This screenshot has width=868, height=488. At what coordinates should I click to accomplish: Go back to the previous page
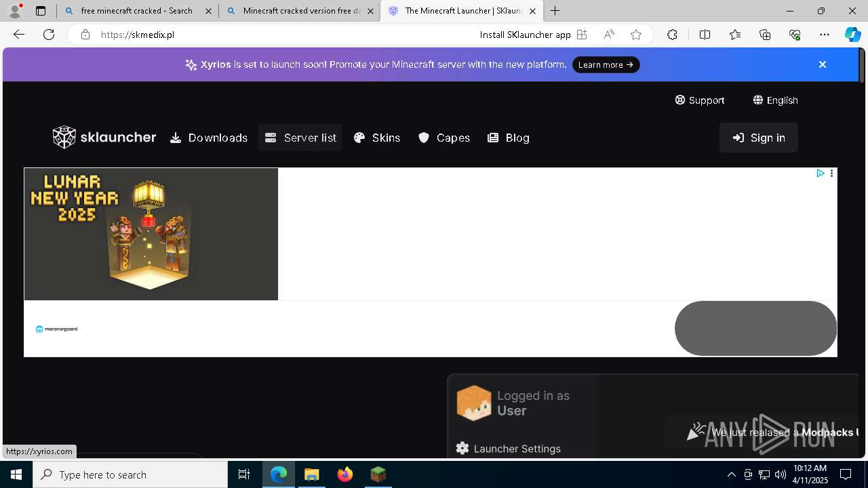(x=19, y=35)
